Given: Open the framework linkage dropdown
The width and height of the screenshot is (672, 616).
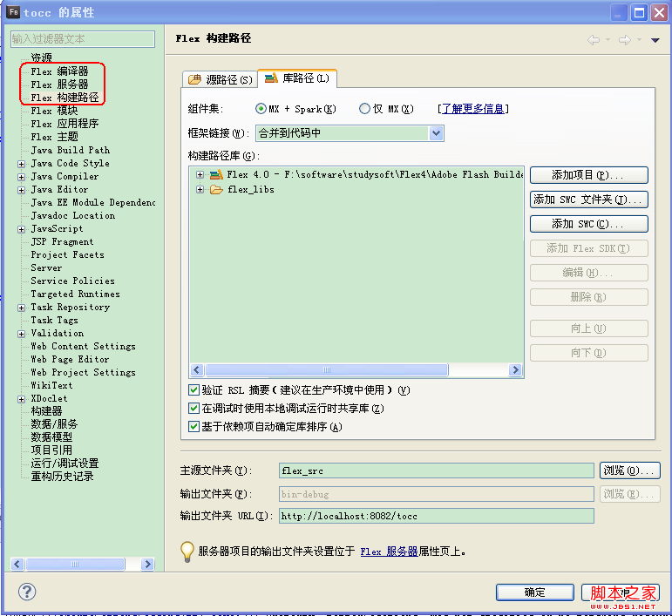Looking at the screenshot, I should tap(437, 133).
